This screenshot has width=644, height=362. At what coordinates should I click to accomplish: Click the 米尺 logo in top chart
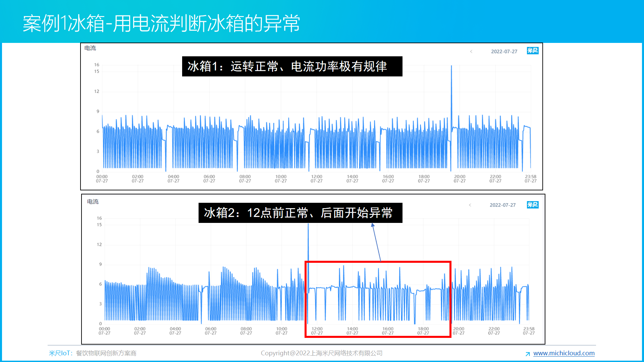click(533, 51)
